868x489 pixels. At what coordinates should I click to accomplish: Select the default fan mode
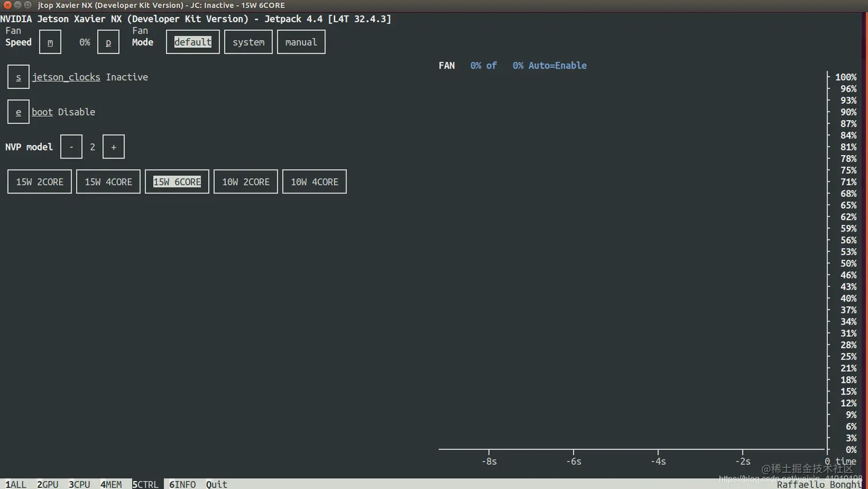coord(193,42)
